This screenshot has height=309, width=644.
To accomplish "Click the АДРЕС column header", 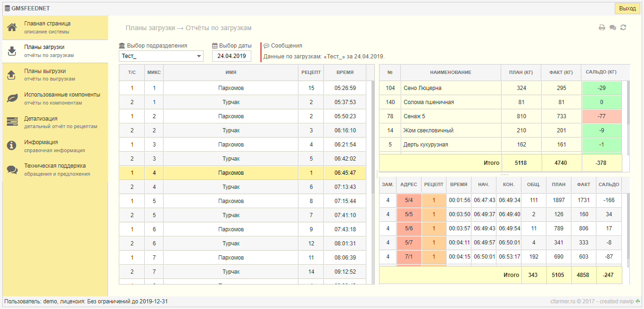I will pos(409,185).
